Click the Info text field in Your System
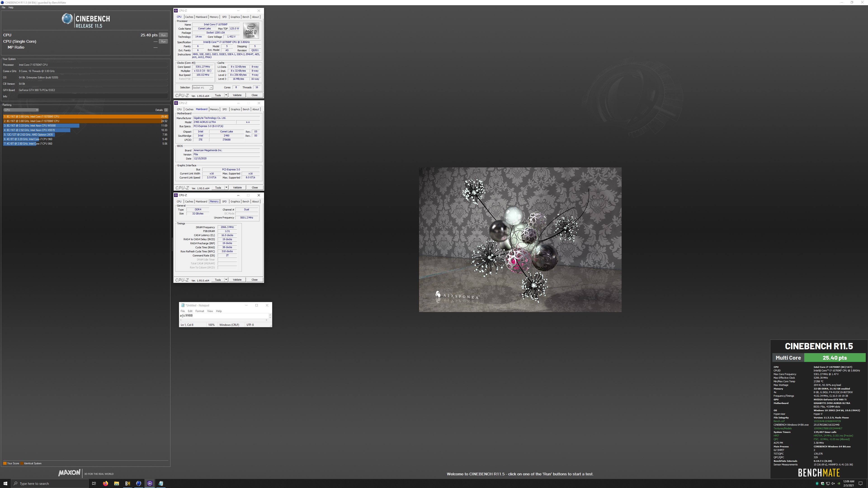This screenshot has width=868, height=488. [x=93, y=96]
